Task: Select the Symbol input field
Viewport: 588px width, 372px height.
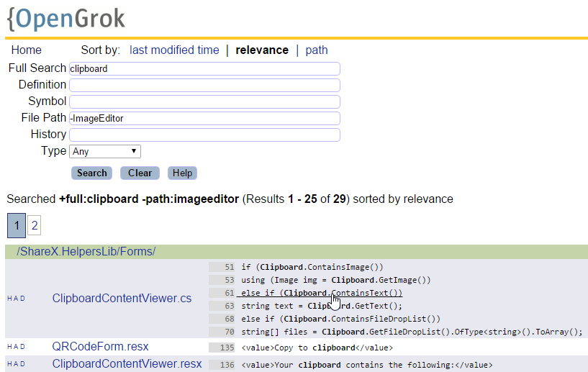Action: (x=204, y=101)
